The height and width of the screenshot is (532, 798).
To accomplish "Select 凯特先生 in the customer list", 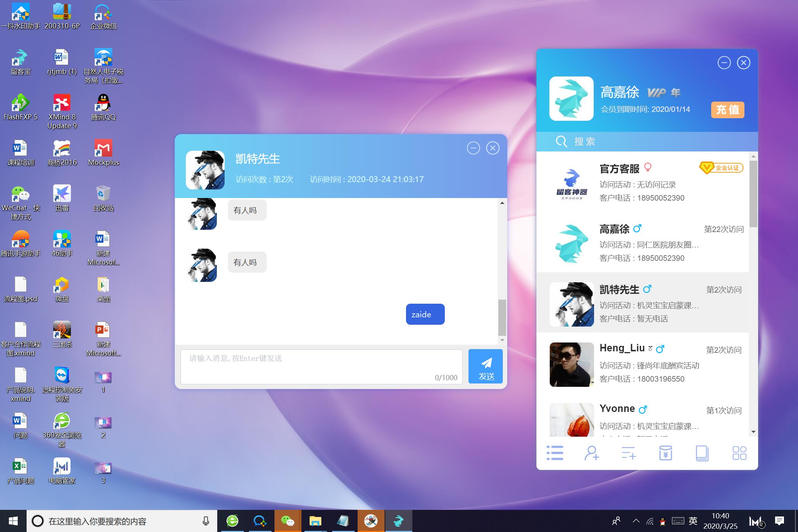I will (642, 303).
